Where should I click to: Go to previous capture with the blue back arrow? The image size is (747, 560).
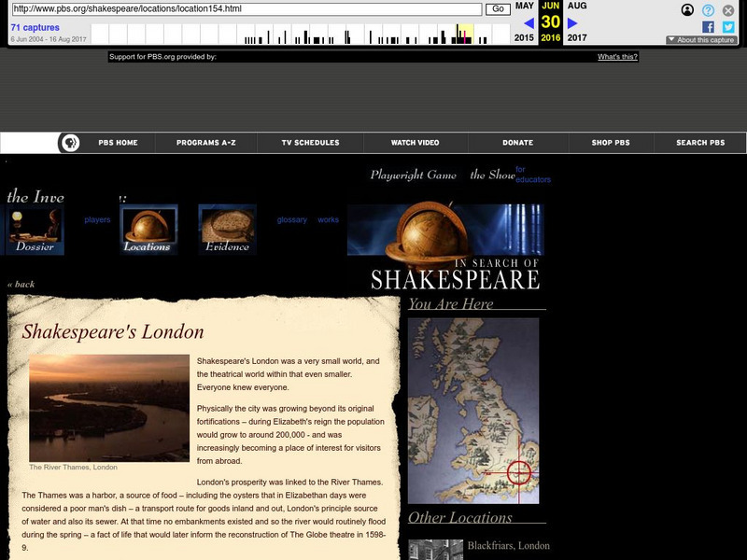pos(529,22)
